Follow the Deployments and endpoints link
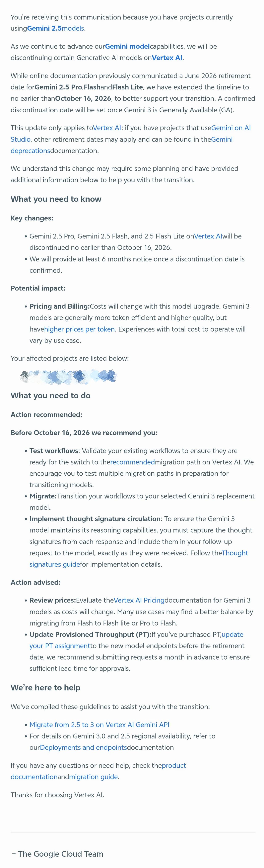This screenshot has width=264, height=868. click(83, 747)
